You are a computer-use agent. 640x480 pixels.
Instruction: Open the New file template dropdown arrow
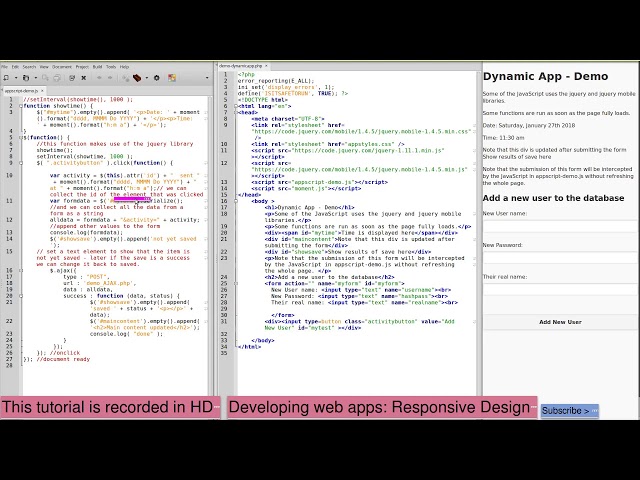(x=16, y=78)
